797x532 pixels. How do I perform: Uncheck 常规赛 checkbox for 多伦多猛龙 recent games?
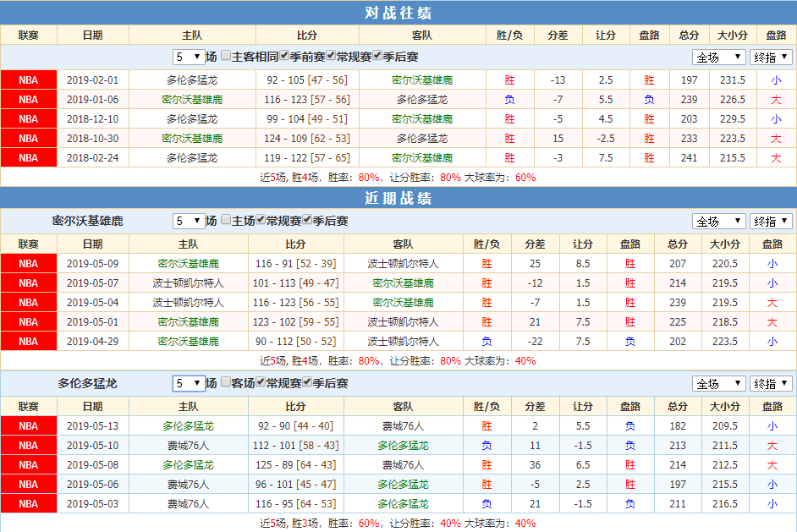pyautogui.click(x=261, y=382)
